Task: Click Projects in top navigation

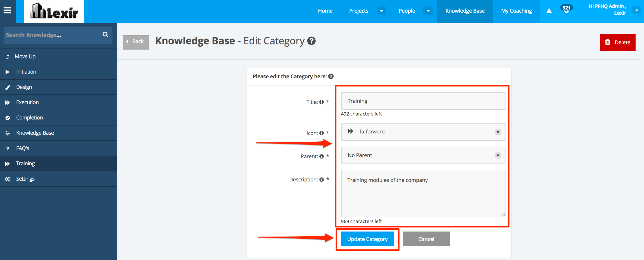Action: pyautogui.click(x=359, y=11)
